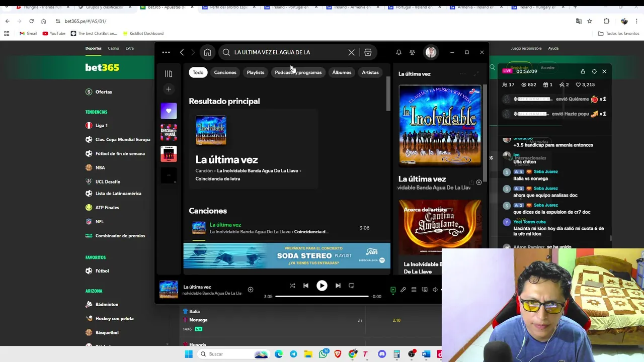644x362 pixels.
Task: Open Spotify friend activity icon
Action: tap(412, 52)
